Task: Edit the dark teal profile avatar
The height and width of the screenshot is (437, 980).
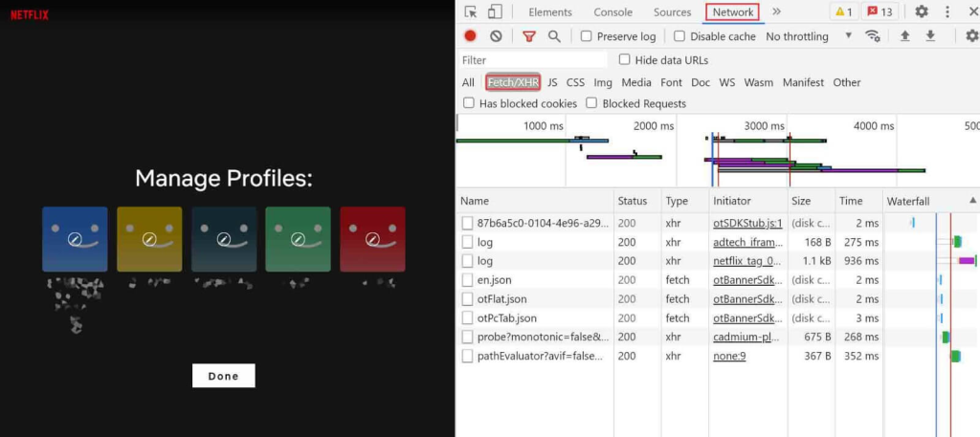Action: pyautogui.click(x=224, y=239)
